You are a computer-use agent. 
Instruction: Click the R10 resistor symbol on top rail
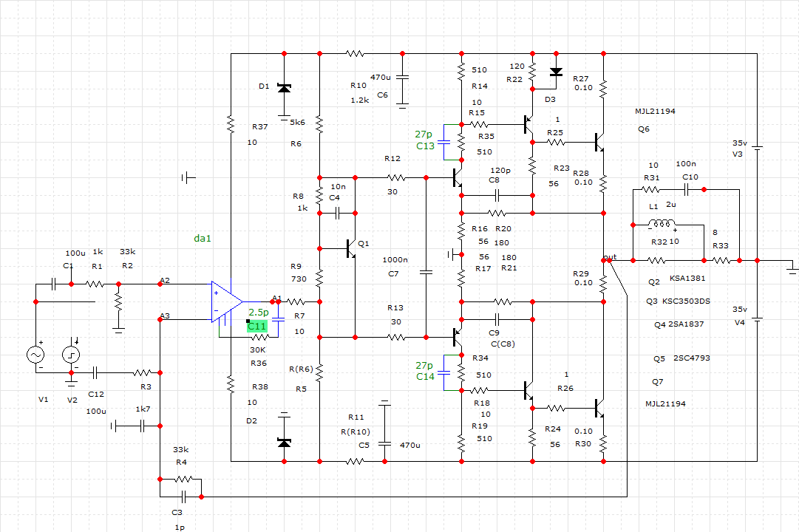[x=355, y=53]
